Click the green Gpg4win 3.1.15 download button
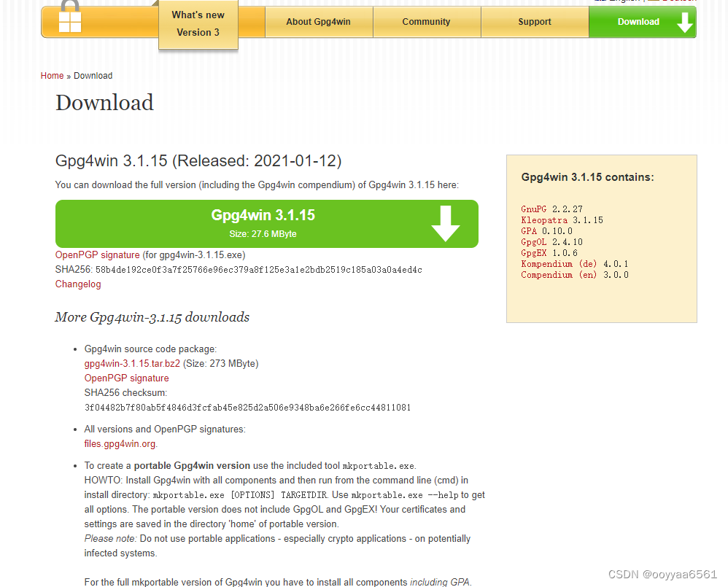728x587 pixels. click(267, 224)
